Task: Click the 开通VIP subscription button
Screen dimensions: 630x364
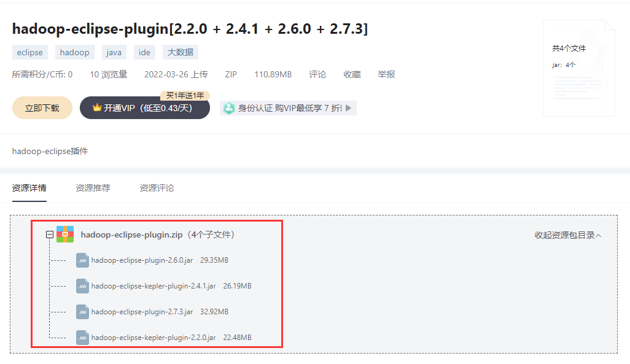Action: (145, 107)
